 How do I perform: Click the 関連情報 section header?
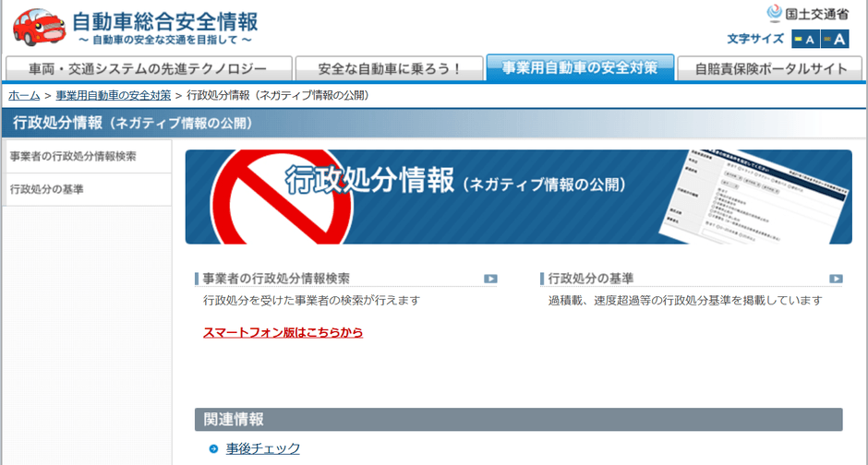(x=519, y=420)
